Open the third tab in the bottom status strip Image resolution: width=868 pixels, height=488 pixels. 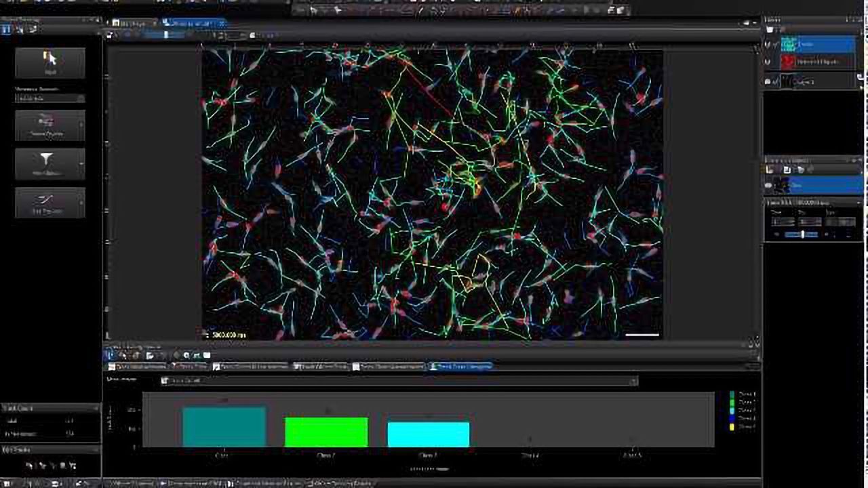265,483
